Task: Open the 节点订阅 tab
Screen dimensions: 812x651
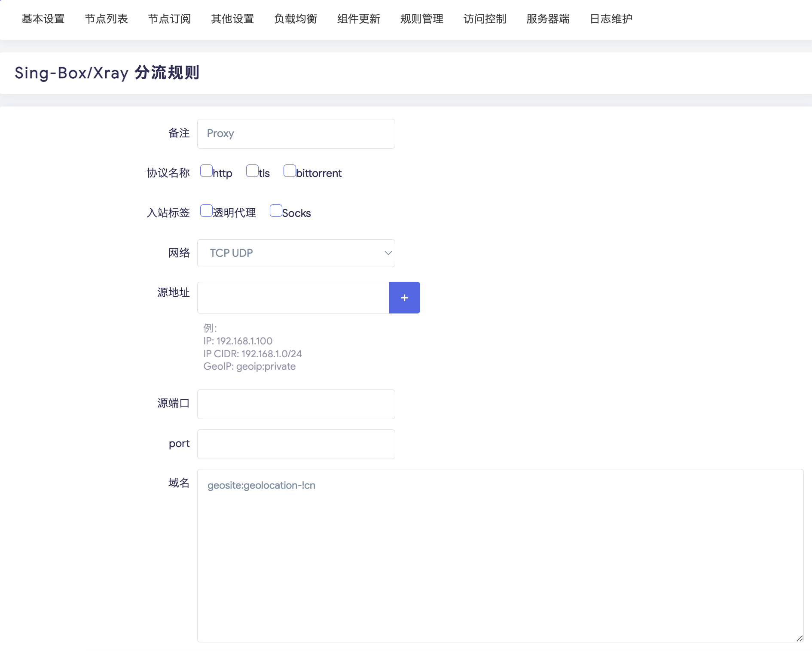Action: click(x=169, y=19)
